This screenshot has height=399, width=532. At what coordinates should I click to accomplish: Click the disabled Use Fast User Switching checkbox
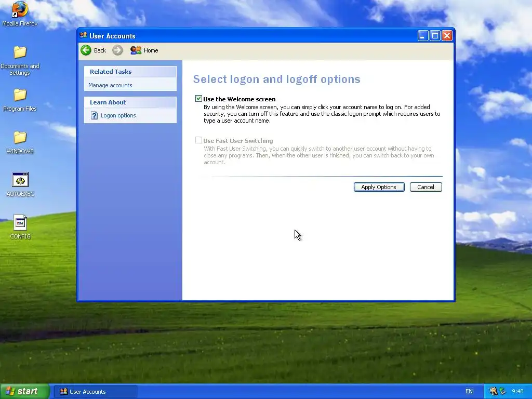tap(198, 140)
